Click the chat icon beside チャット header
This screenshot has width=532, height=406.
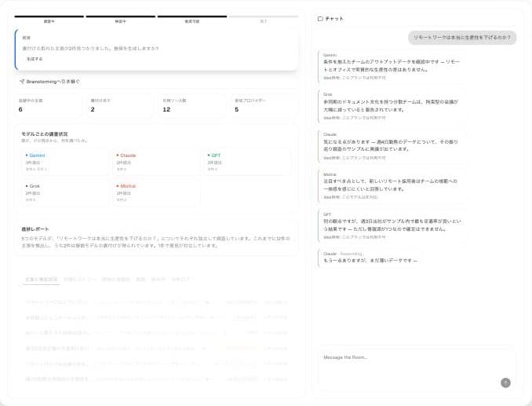[x=320, y=19]
